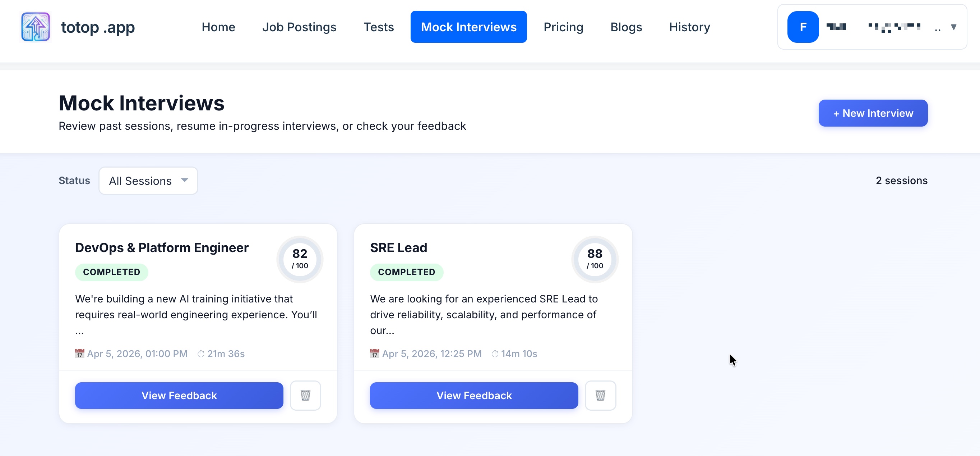Click the 82 / 100 score ring

tap(299, 259)
